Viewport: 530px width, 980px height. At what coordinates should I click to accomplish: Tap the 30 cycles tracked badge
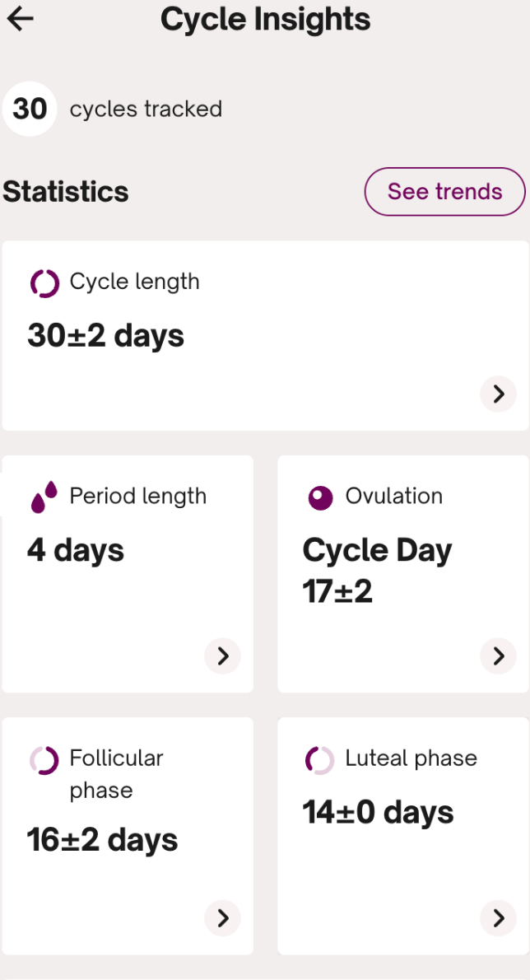30,109
